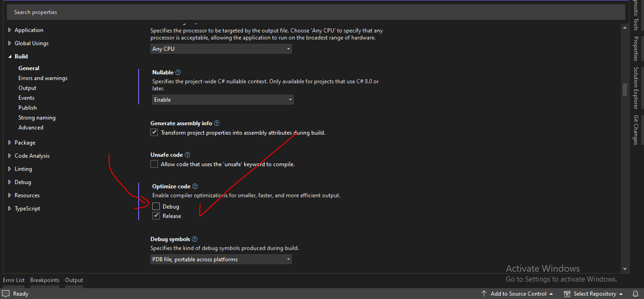
Task: Open the Nullable help info icon
Action: [x=178, y=73]
